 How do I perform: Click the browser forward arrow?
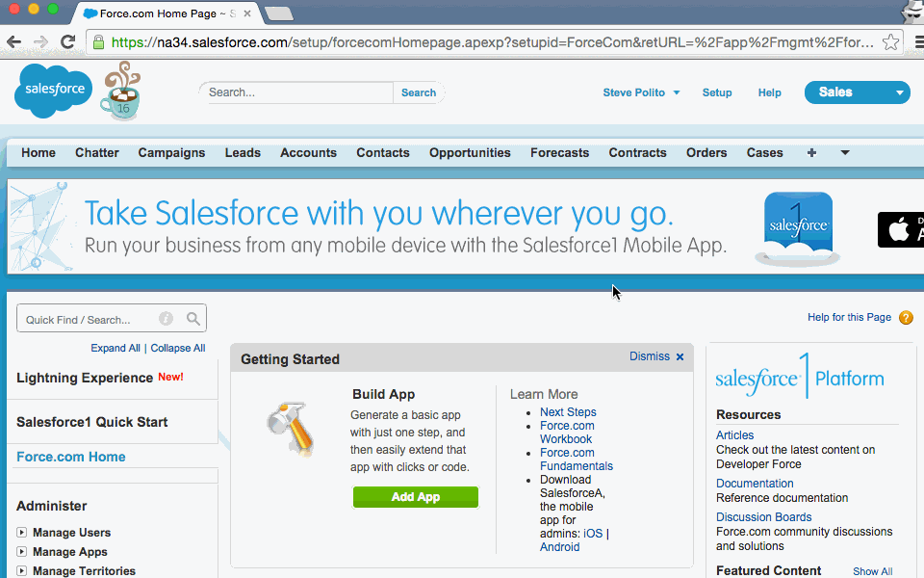coord(40,41)
